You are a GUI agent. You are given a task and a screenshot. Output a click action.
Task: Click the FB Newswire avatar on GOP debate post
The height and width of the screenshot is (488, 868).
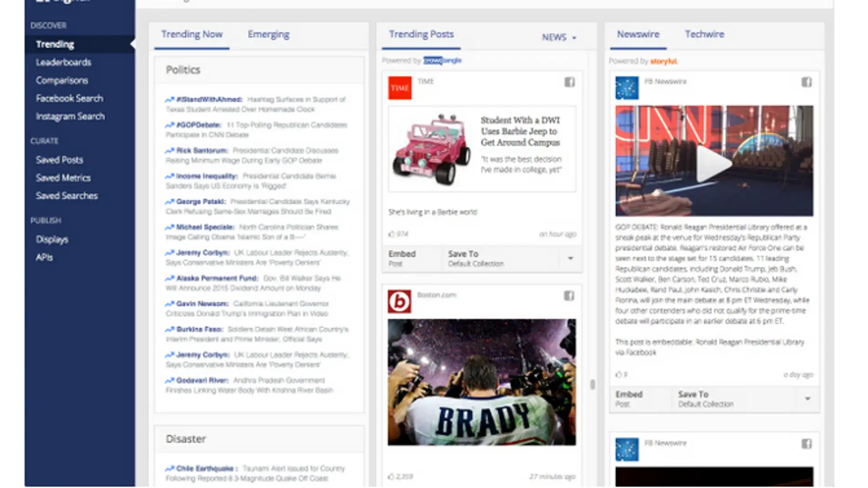627,88
